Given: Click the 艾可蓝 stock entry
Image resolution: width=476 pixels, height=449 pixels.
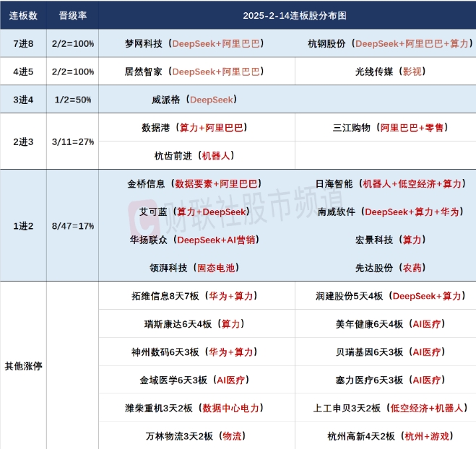Looking at the screenshot, I should pos(194,212).
